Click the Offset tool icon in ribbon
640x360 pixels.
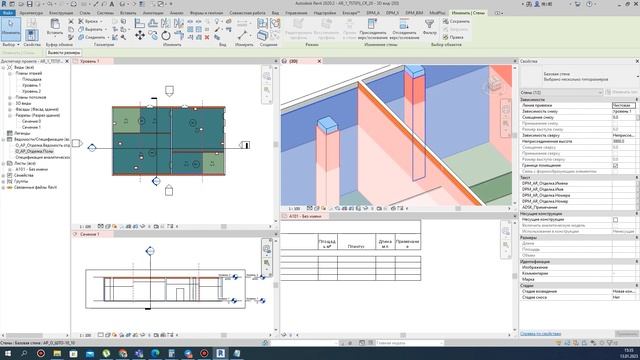pyautogui.click(x=153, y=23)
